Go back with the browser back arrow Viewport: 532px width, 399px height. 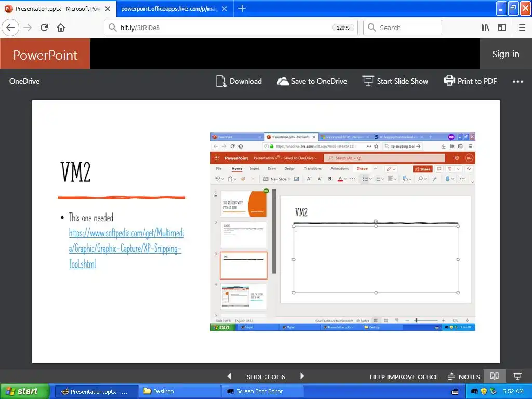click(10, 28)
